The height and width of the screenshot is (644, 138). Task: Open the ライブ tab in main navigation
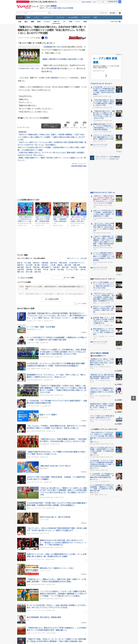(x=37, y=17)
